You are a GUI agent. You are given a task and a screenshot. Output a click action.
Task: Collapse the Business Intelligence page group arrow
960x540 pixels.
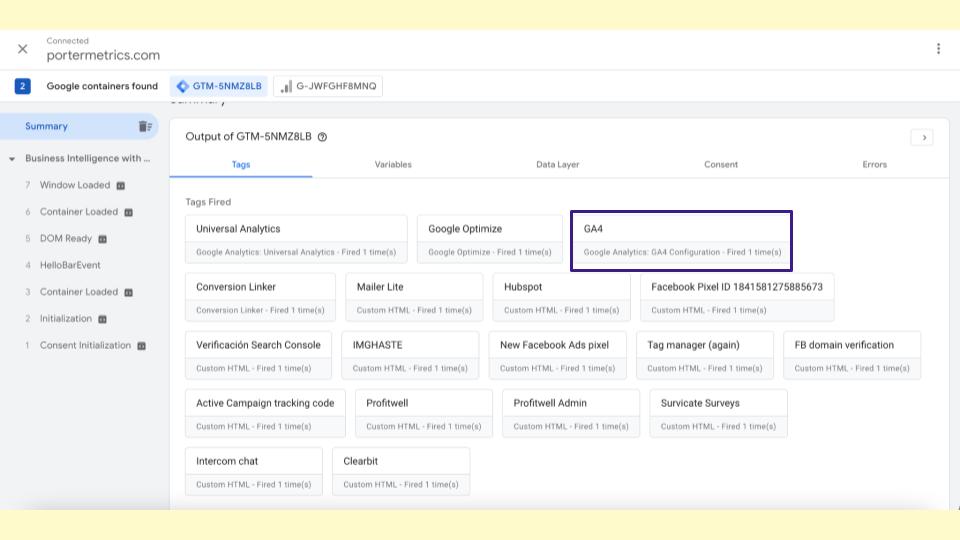pos(12,159)
